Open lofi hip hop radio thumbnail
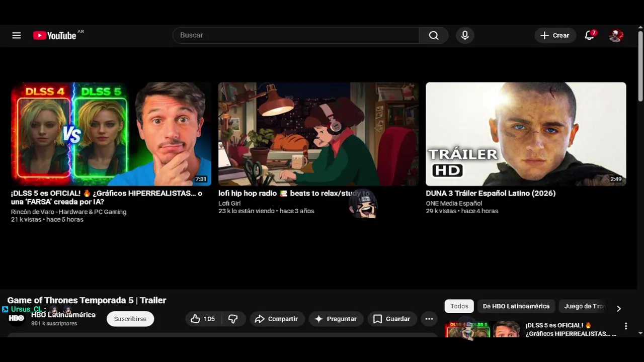This screenshot has width=644, height=362. [x=318, y=134]
